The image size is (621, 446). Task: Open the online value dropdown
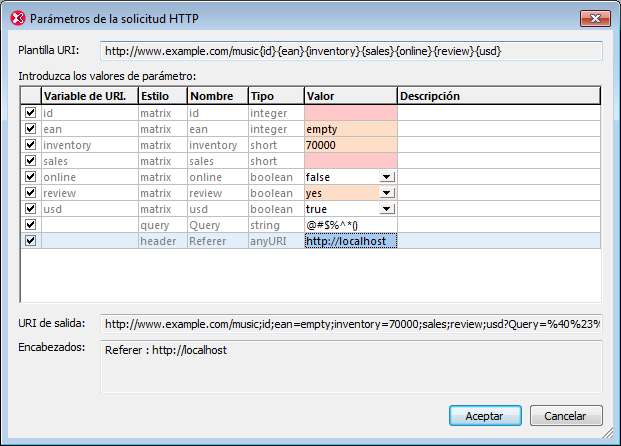[x=387, y=177]
